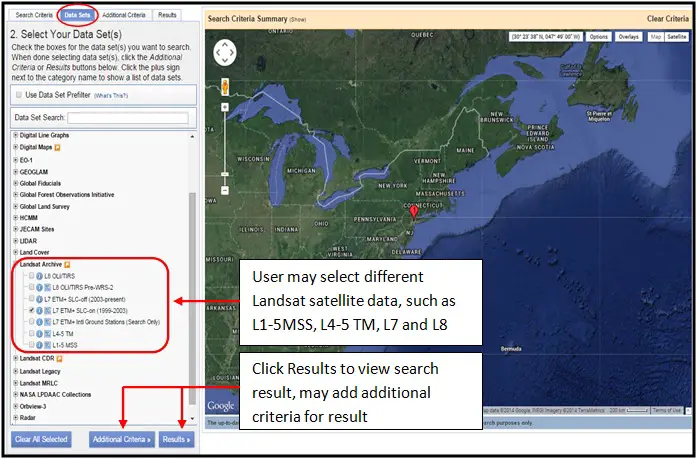Click orange icon beside Landsat CDR
Image resolution: width=697 pixels, height=459 pixels.
(59, 359)
